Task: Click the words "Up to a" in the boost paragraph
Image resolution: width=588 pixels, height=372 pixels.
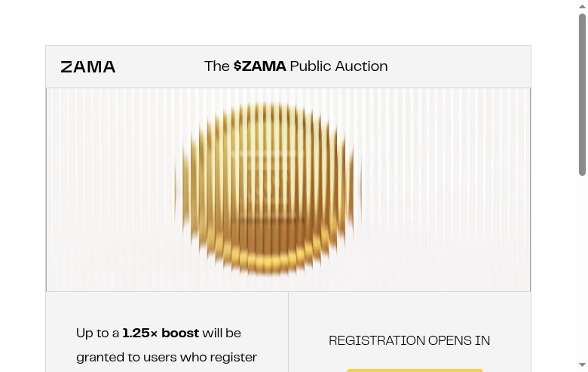Action: [x=97, y=333]
